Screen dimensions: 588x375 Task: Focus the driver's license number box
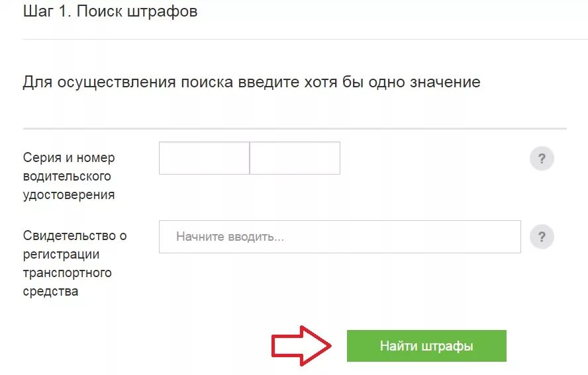(x=295, y=158)
